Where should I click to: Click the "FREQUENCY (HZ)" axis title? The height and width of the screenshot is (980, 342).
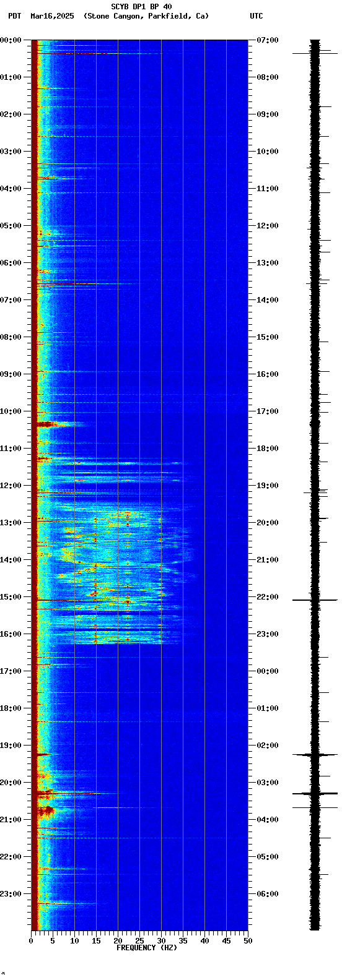click(147, 947)
